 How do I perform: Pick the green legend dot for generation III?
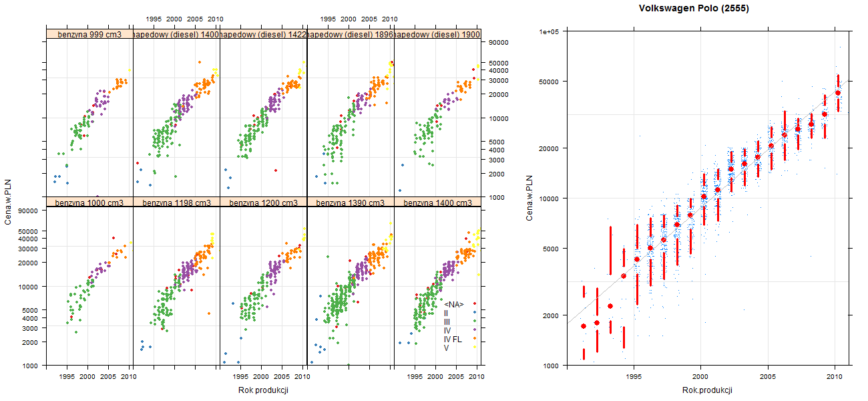coord(475,322)
